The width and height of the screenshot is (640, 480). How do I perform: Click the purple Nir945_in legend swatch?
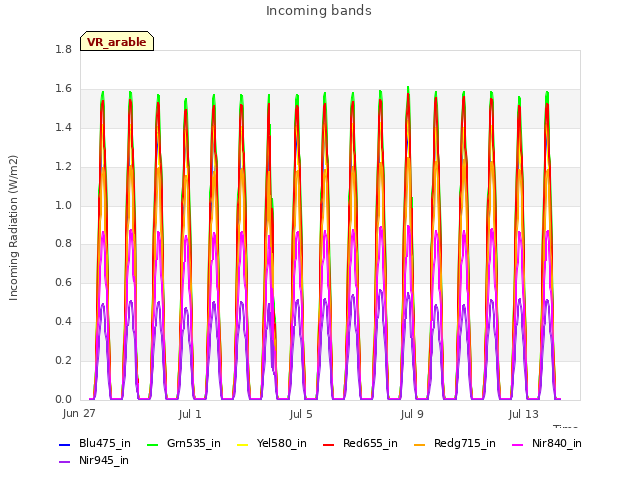[x=64, y=462]
